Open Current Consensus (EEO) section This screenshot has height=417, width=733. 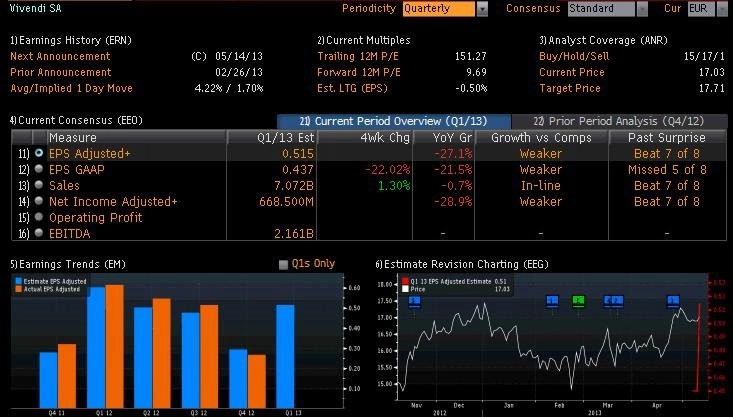coord(76,120)
